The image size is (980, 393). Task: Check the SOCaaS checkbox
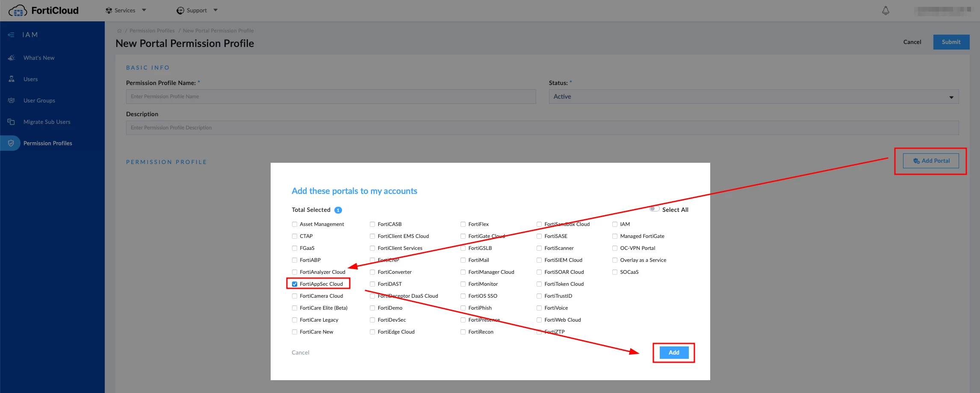[615, 272]
